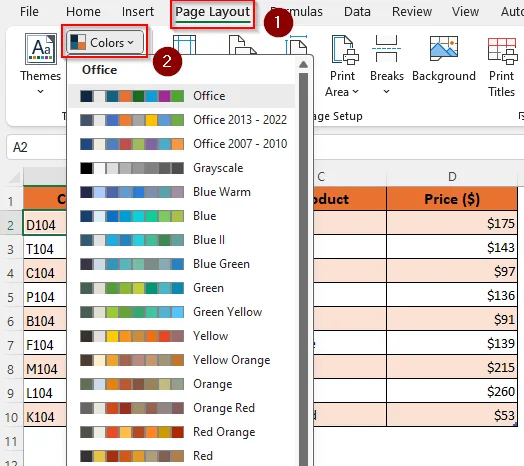Click the $97 price cell
The image size is (524, 466).
452,271
